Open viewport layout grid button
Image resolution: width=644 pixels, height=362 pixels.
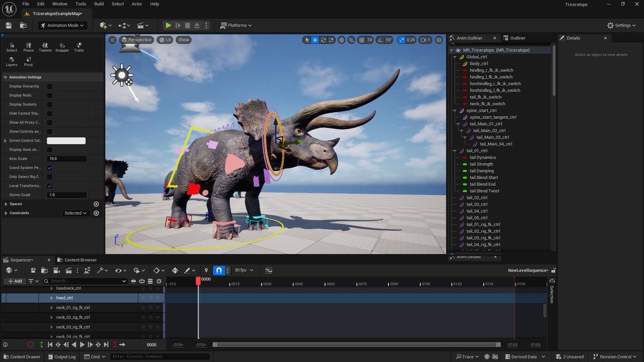[x=439, y=40]
